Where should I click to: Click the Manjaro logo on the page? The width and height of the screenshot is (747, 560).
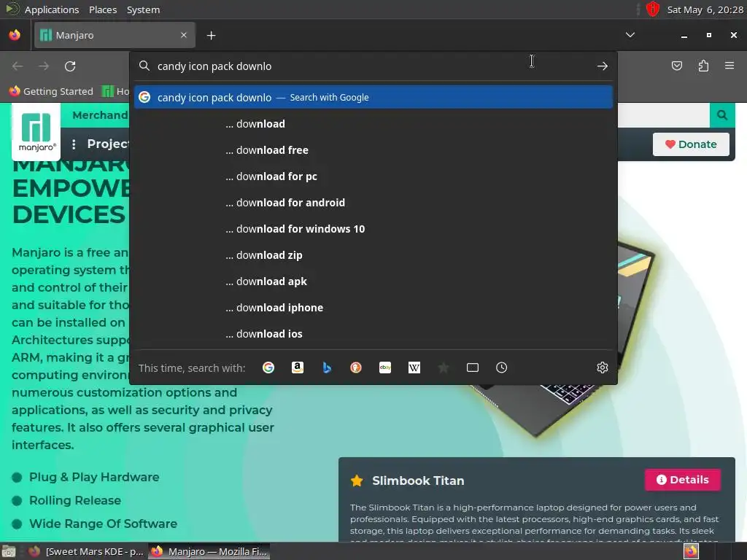coord(36,132)
